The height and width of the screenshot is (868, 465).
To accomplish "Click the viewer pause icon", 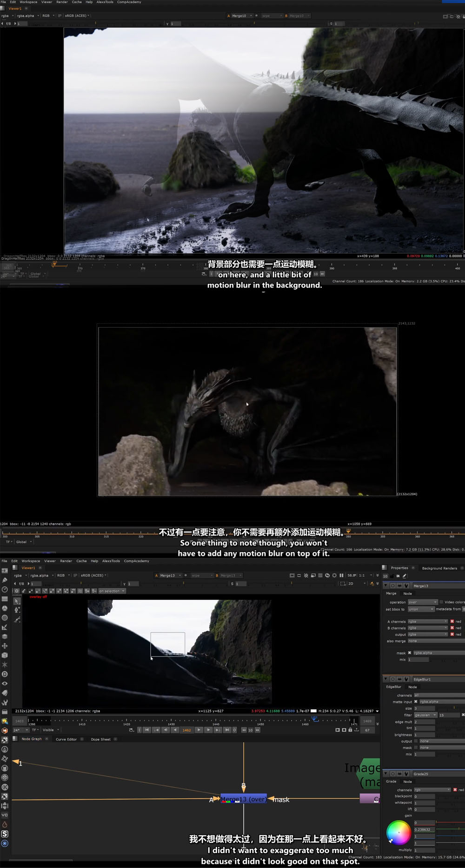I will click(341, 575).
